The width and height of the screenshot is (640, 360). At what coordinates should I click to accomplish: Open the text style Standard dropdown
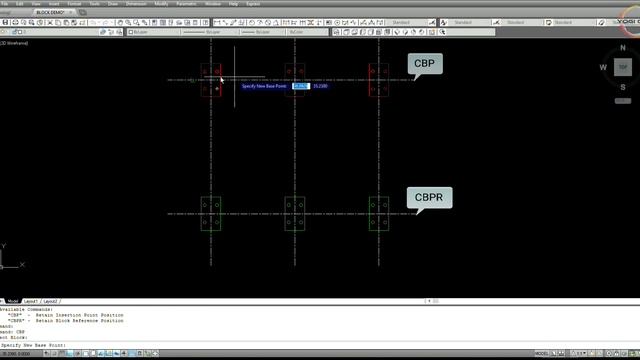tap(469, 22)
